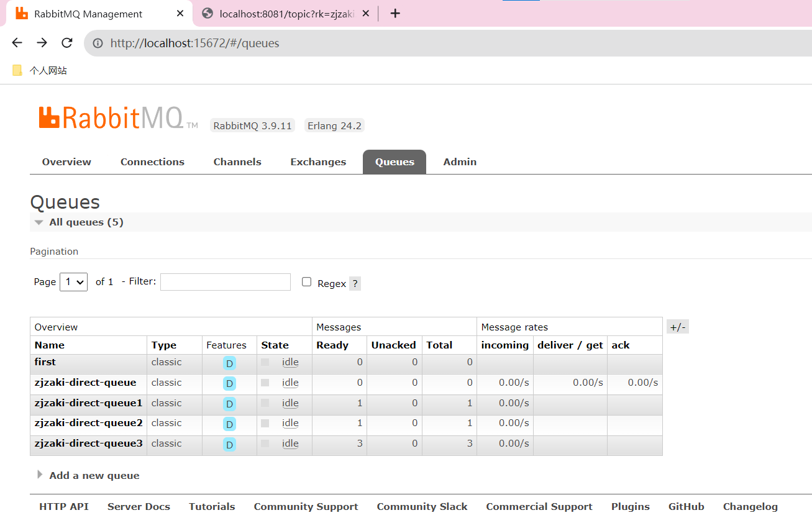
Task: Toggle the Regex checkbox
Action: coord(306,282)
